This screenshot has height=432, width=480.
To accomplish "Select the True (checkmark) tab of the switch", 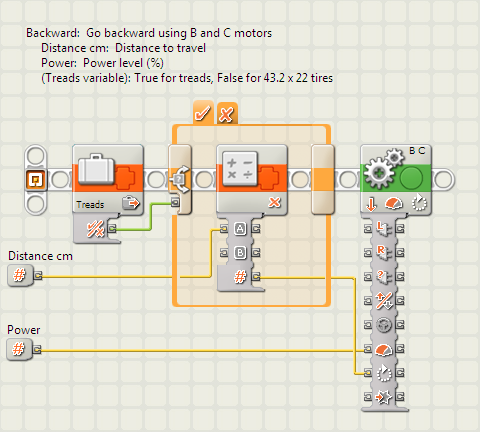I will click(x=203, y=113).
